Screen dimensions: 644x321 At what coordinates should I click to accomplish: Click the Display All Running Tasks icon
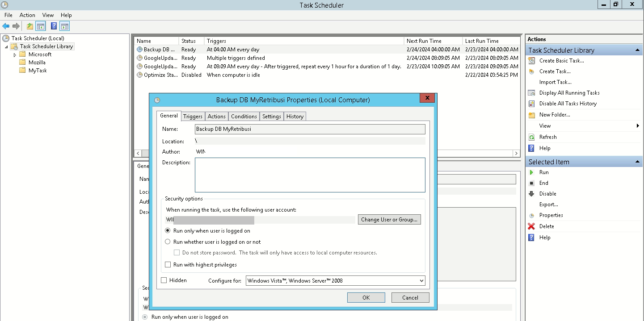click(531, 93)
